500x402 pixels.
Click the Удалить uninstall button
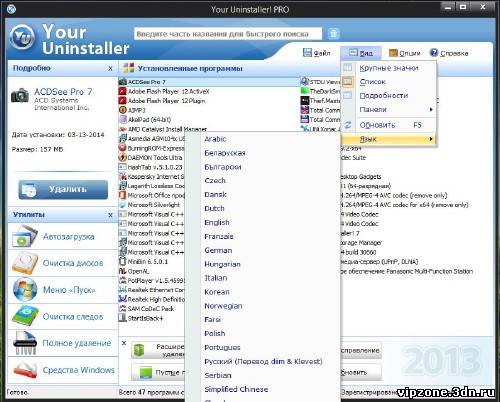click(63, 189)
